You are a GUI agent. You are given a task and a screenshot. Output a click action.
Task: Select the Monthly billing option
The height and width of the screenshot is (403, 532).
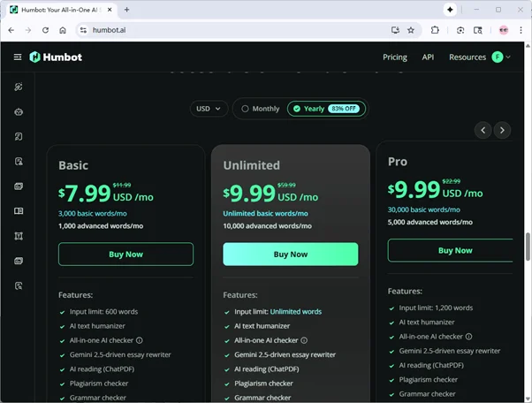pyautogui.click(x=259, y=109)
